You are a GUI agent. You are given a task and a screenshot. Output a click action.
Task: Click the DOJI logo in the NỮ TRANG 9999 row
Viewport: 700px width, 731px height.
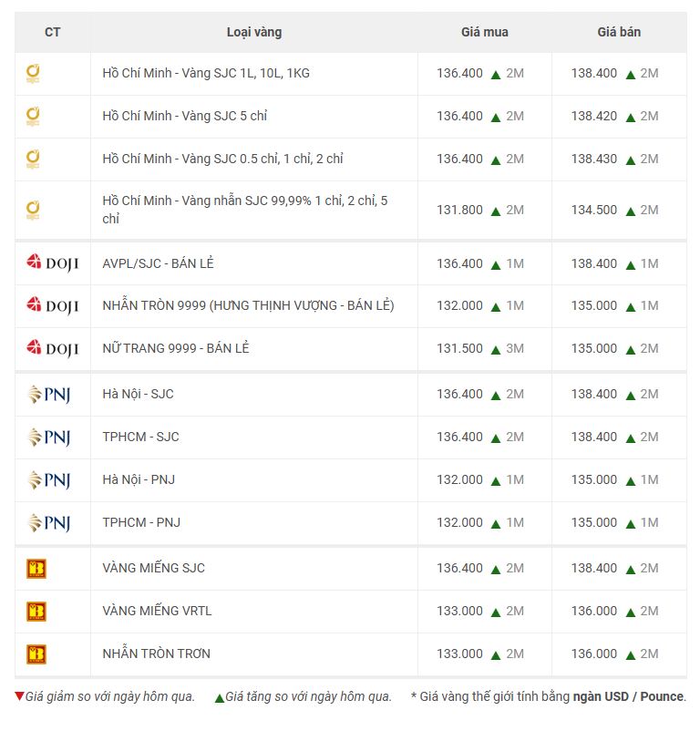click(x=52, y=348)
